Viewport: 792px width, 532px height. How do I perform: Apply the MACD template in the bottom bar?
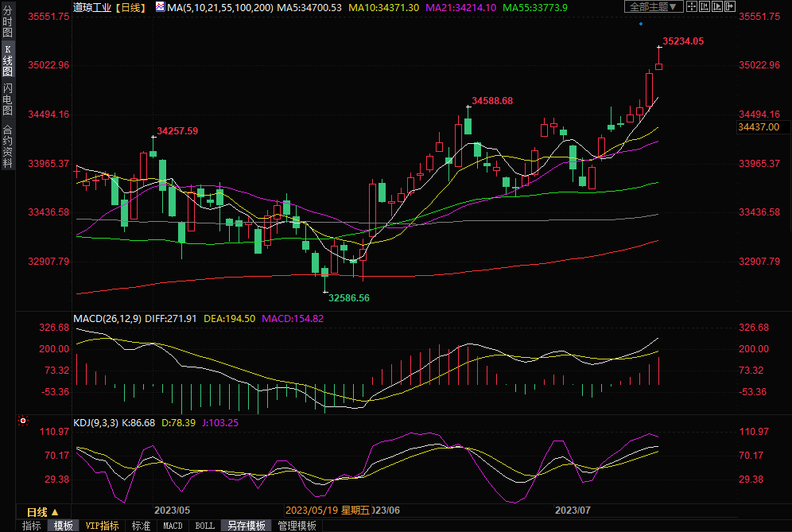(173, 526)
